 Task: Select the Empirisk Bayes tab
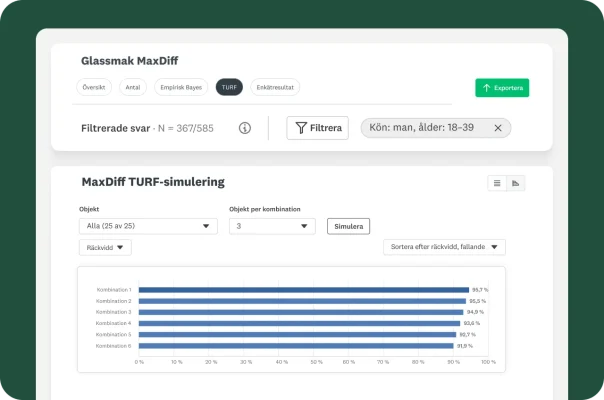tap(180, 88)
